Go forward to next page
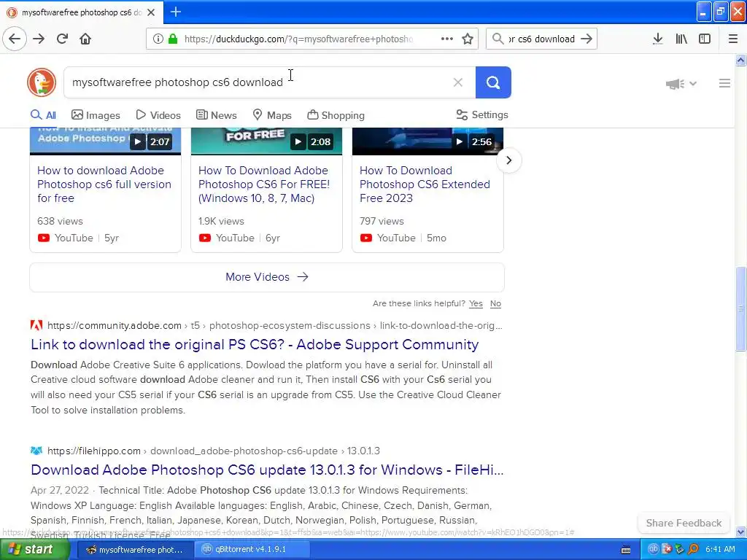Image resolution: width=747 pixels, height=560 pixels. point(39,39)
